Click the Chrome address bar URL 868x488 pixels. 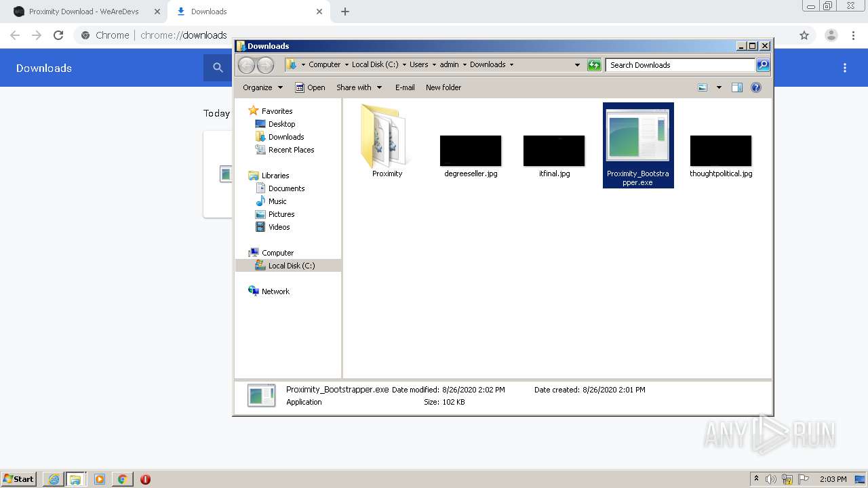click(x=183, y=35)
